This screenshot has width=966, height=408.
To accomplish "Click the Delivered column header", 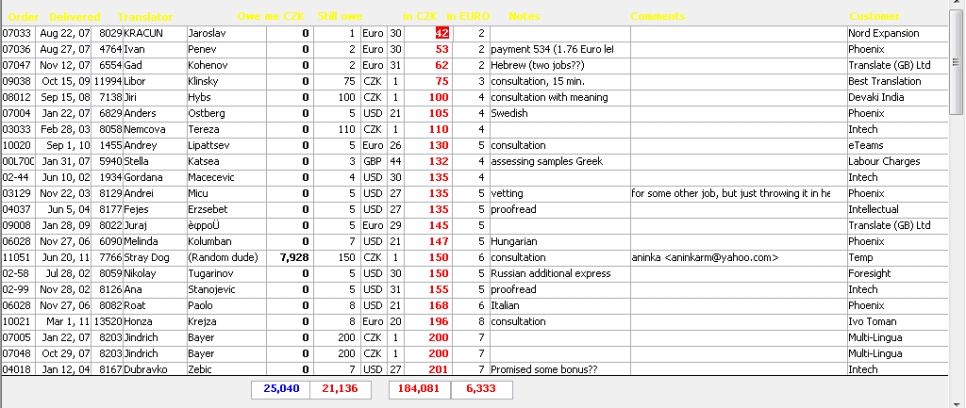I will click(75, 17).
